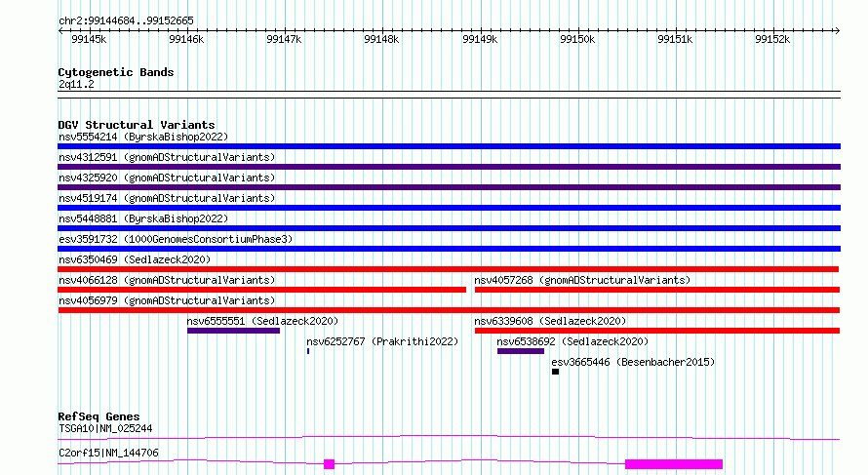Select the 2q11.2 band label
The width and height of the screenshot is (868, 475).
point(76,84)
